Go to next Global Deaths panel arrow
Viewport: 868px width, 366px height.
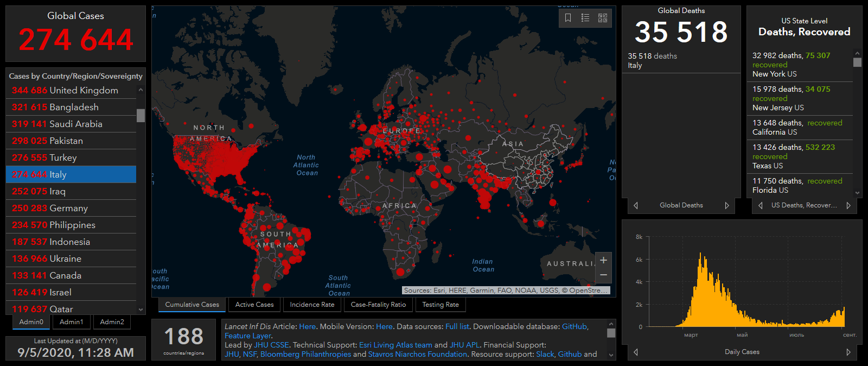coord(727,205)
